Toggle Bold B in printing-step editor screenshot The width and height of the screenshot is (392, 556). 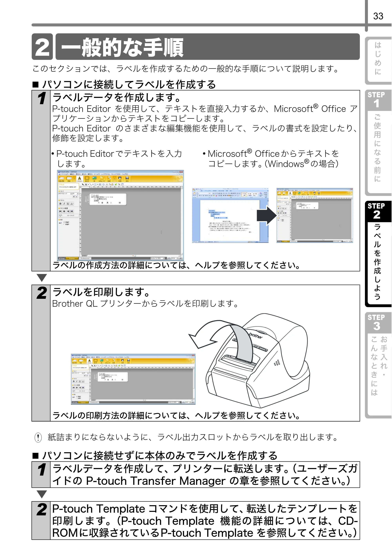(x=74, y=381)
